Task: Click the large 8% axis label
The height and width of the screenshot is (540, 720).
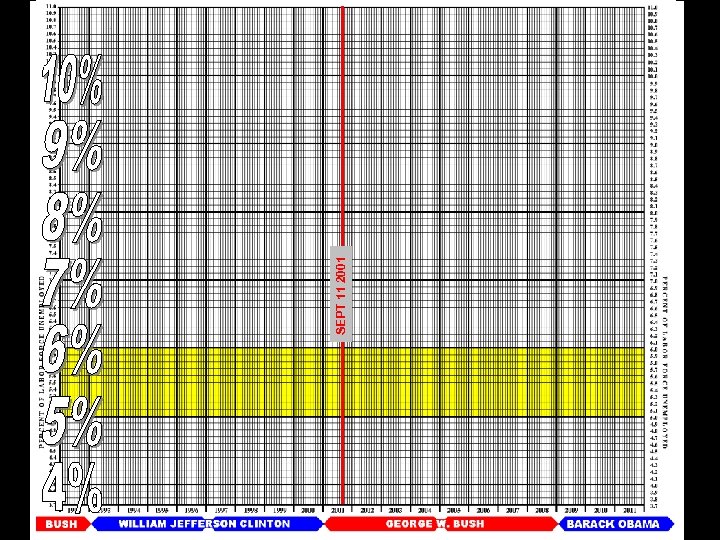Action: tap(72, 218)
